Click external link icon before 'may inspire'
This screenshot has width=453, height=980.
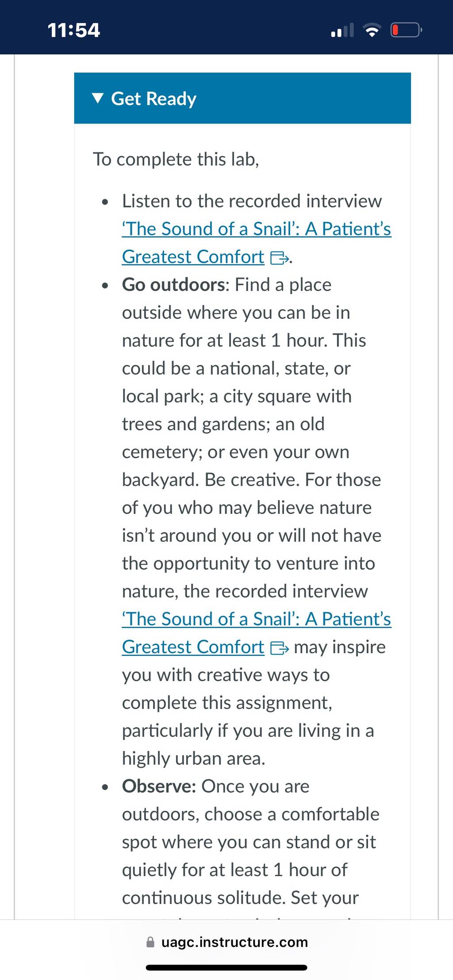pyautogui.click(x=280, y=648)
